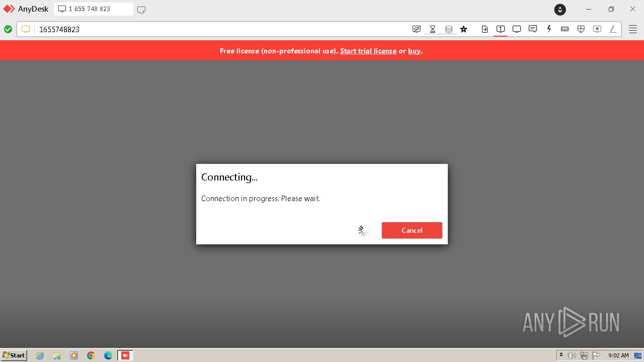Screen dimensions: 644x362
Task: Click the AnyDesk logo in title bar
Action: point(9,9)
